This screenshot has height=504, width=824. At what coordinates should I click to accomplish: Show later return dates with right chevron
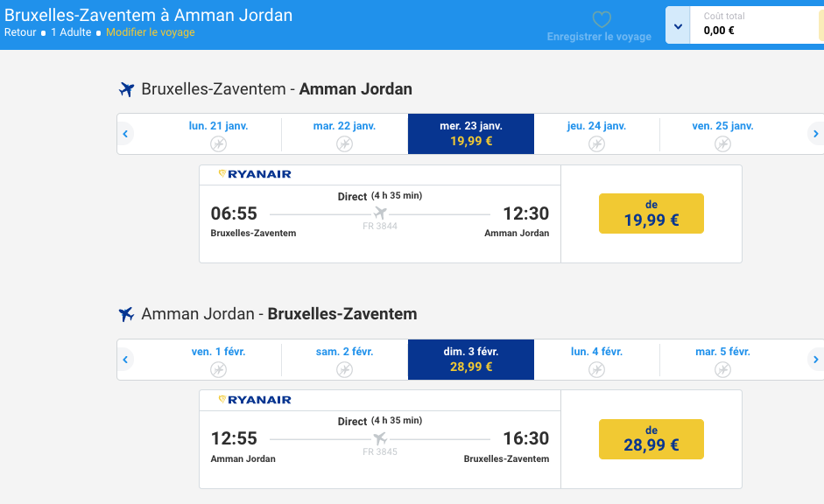tap(815, 360)
